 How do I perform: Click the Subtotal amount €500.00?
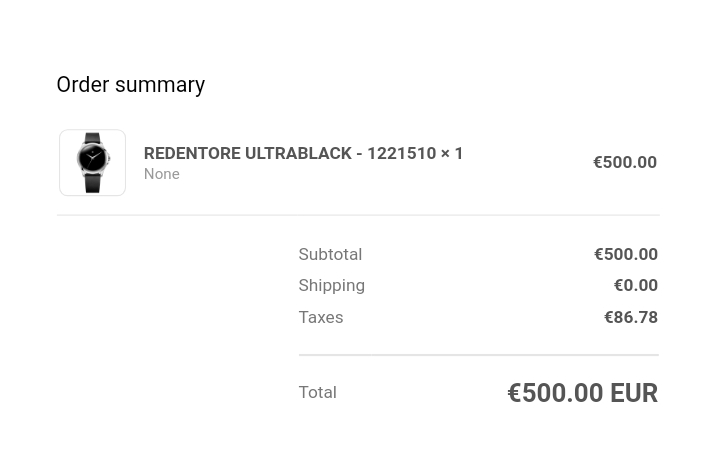point(626,254)
